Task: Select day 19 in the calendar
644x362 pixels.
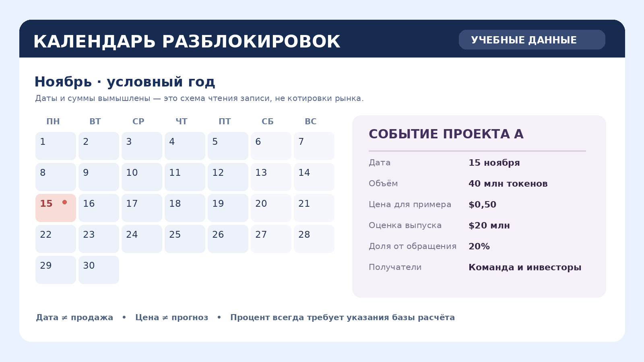Action: pyautogui.click(x=228, y=208)
